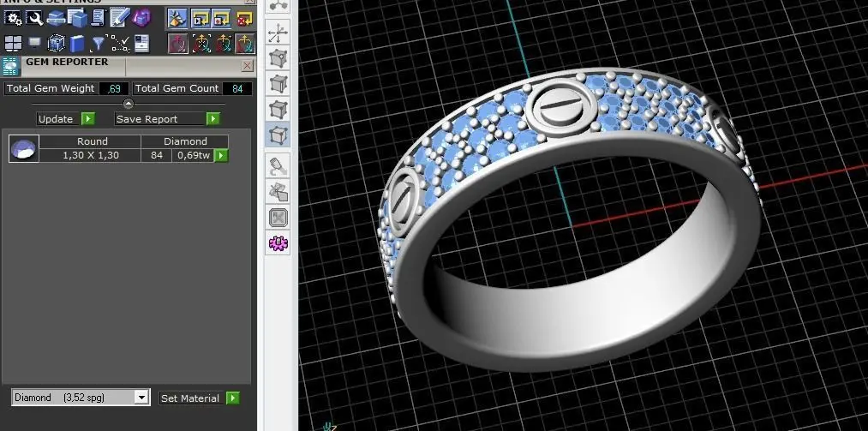
Task: Click the Total Gem Count value field
Action: coord(237,88)
